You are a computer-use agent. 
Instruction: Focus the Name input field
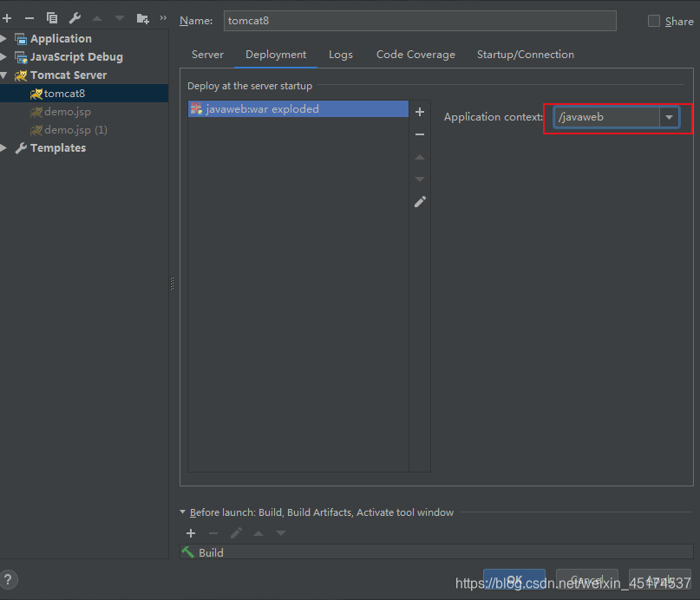tap(420, 21)
